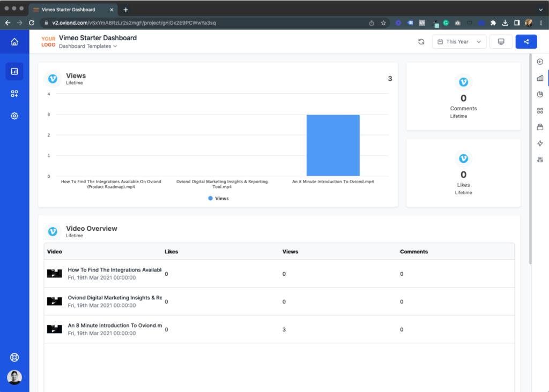Screen dimensions: 549x392
Task: Open browser side panel icon
Action: coord(517,22)
